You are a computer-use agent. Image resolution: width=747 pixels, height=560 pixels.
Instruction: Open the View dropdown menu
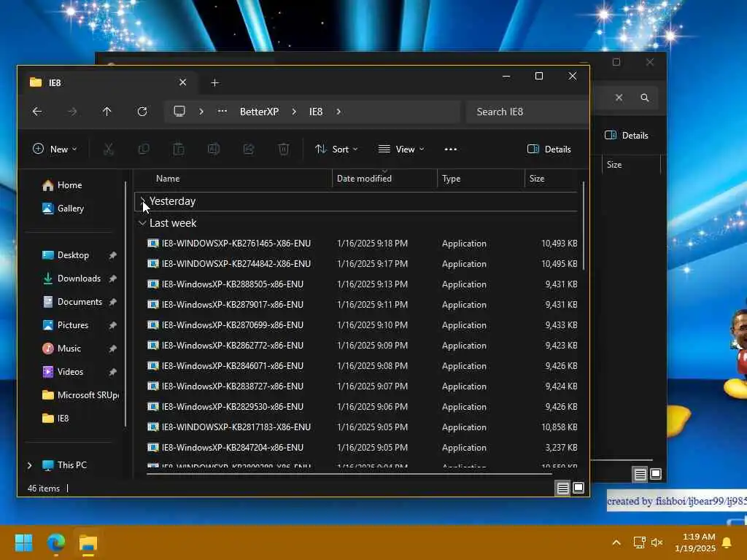(401, 149)
